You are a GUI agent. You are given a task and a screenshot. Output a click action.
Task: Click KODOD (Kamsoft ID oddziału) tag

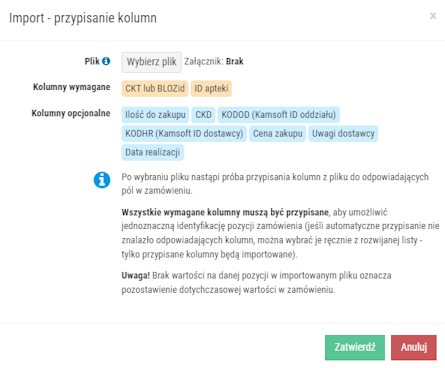(279, 115)
